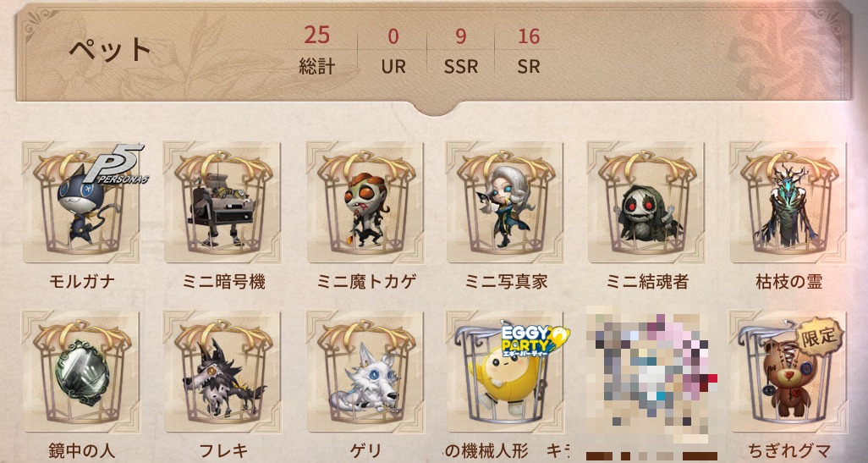The image size is (868, 463).
Task: Select the フレキ wolf pet
Action: [x=222, y=371]
